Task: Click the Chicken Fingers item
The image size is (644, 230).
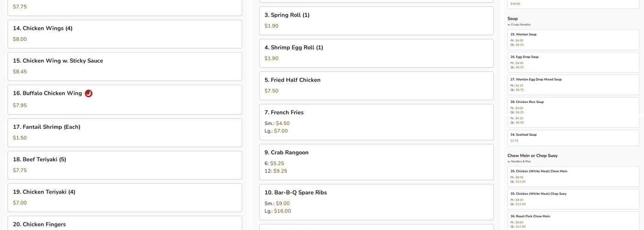Action: point(125,224)
